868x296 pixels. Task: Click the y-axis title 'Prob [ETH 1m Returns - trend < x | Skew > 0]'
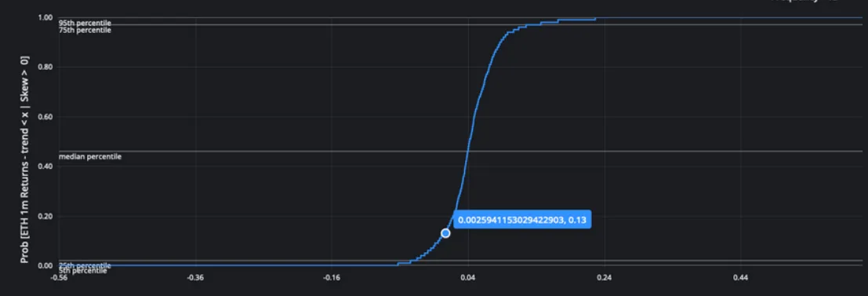(x=24, y=159)
